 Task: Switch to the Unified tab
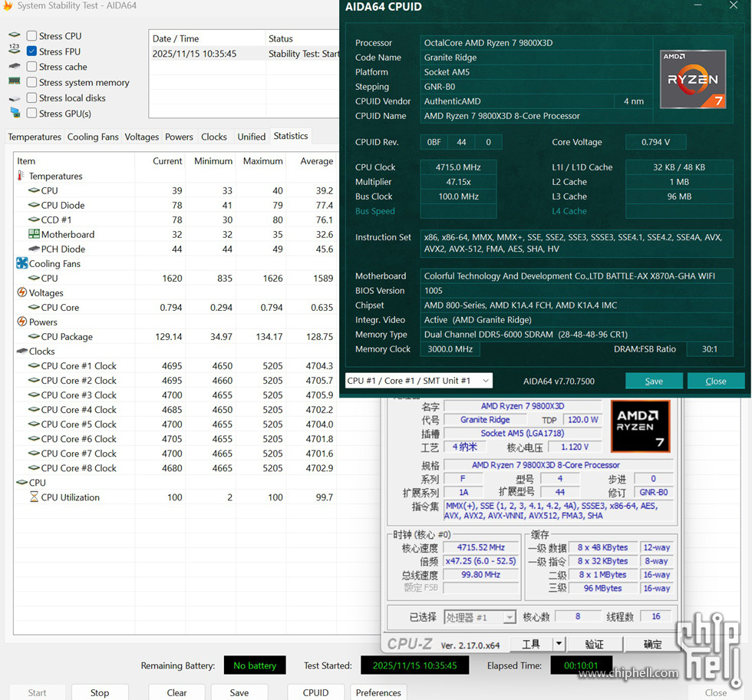tap(251, 137)
